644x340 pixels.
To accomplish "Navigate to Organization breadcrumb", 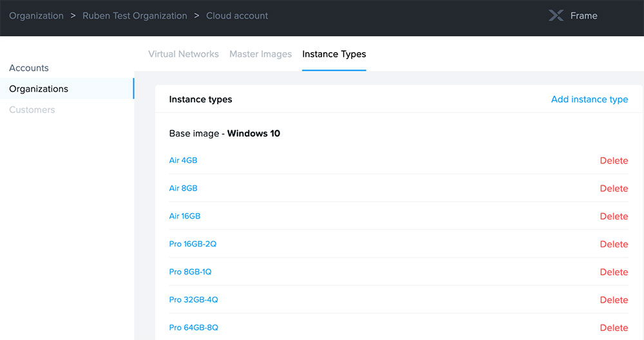I will [x=36, y=16].
